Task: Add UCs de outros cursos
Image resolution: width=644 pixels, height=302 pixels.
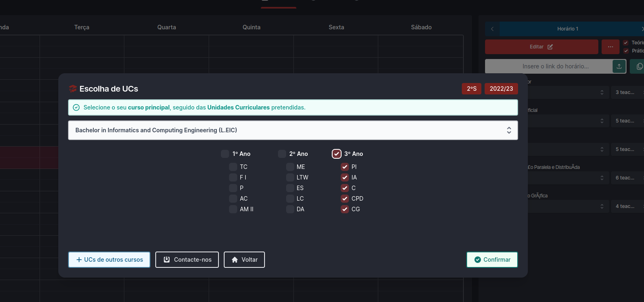Action: pyautogui.click(x=109, y=260)
